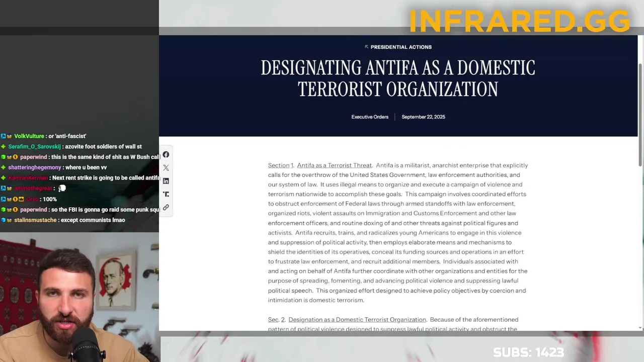Image resolution: width=644 pixels, height=362 pixels.
Task: Select Serafim_O_Sarovskij username in chat
Action: tap(34, 147)
